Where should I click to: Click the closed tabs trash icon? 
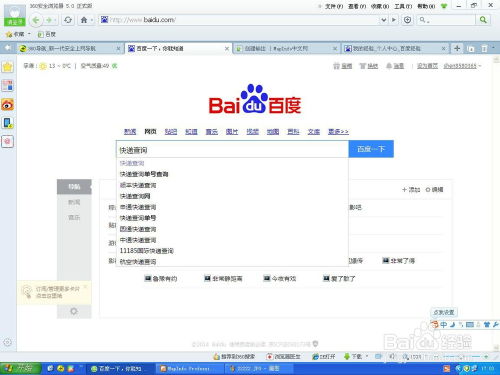click(x=484, y=49)
